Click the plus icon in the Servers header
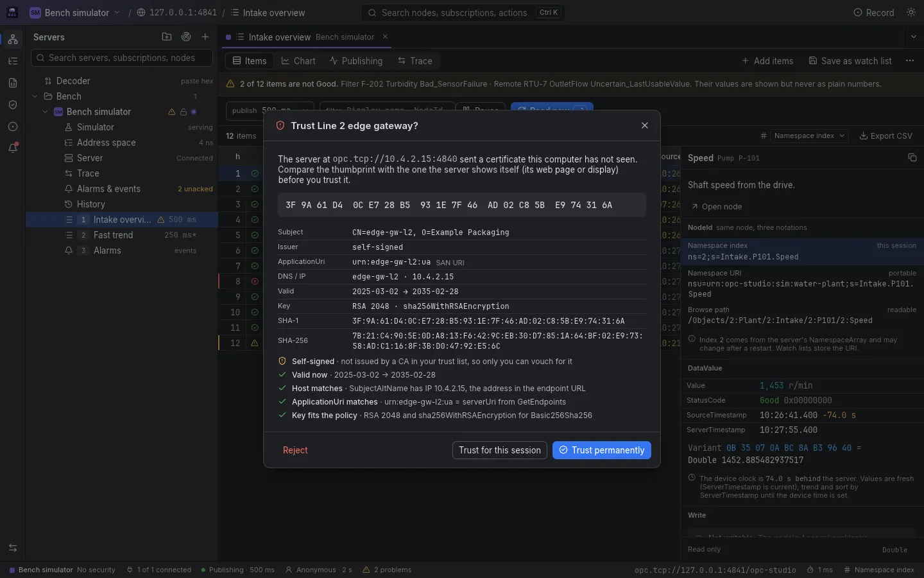 [x=205, y=37]
